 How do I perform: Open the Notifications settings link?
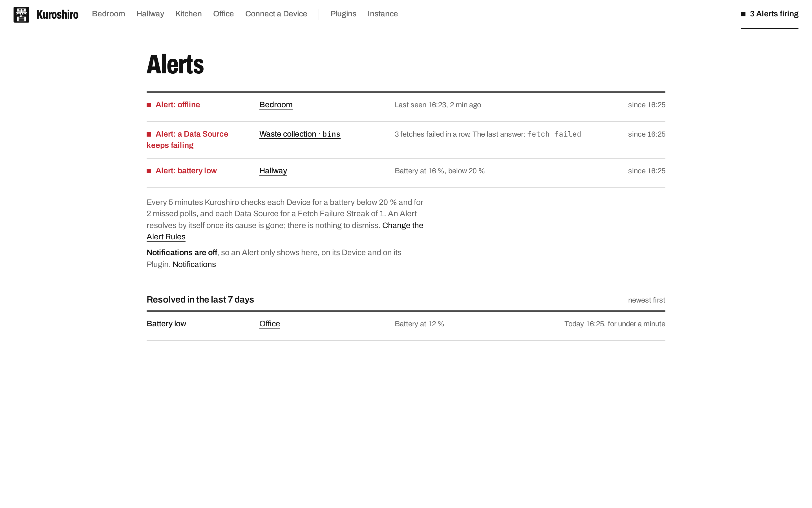[194, 264]
